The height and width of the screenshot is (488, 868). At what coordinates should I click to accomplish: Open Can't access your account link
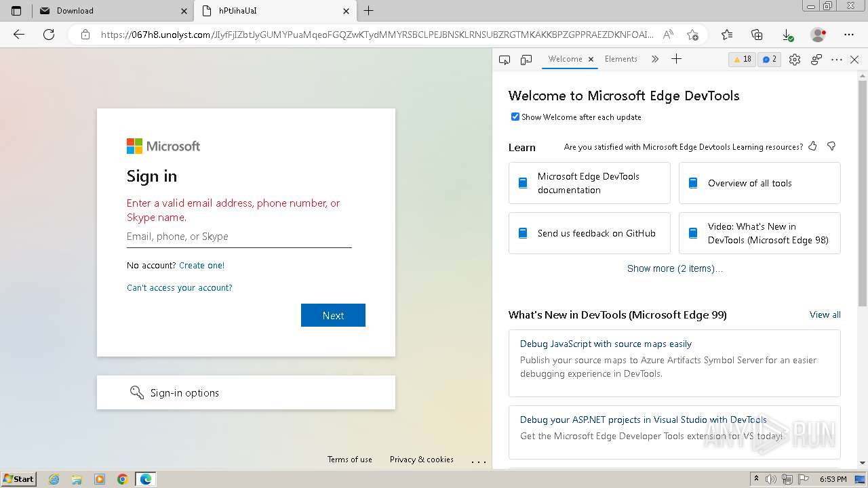click(x=180, y=287)
